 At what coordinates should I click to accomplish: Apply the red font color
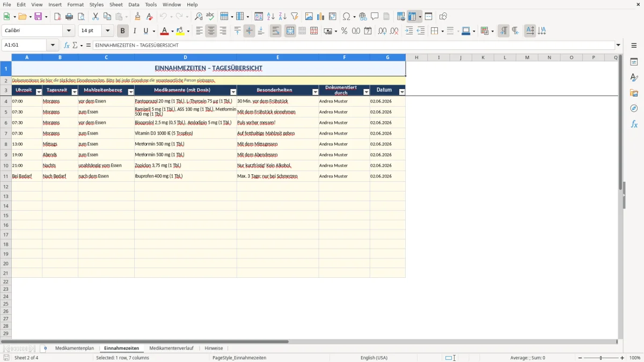pyautogui.click(x=165, y=31)
